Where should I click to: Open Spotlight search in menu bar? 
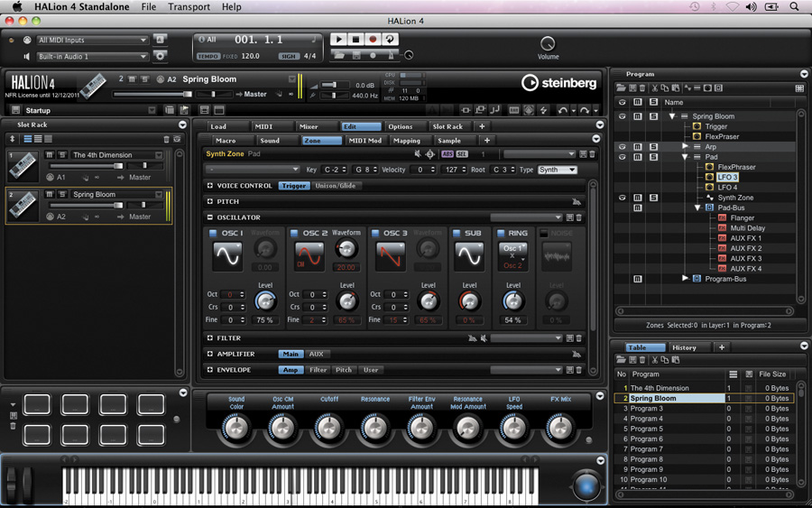coord(794,6)
